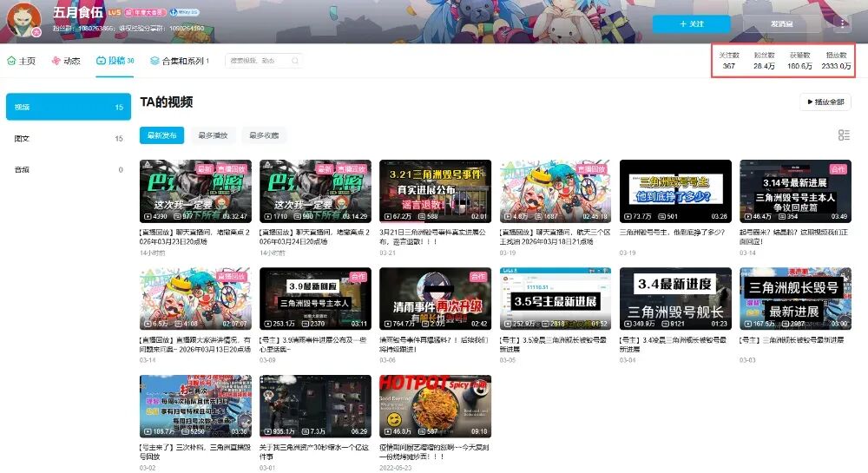Click the search magnifier icon
Image resolution: width=868 pixels, height=473 pixels.
(x=295, y=61)
